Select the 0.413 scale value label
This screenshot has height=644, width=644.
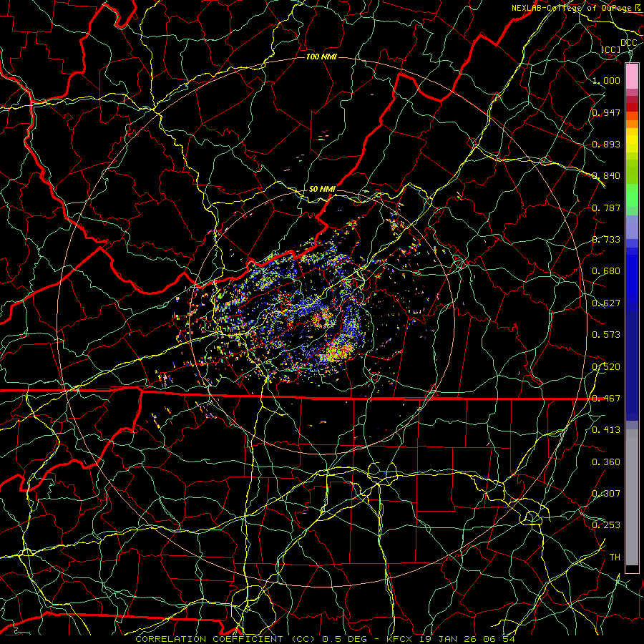click(x=606, y=430)
